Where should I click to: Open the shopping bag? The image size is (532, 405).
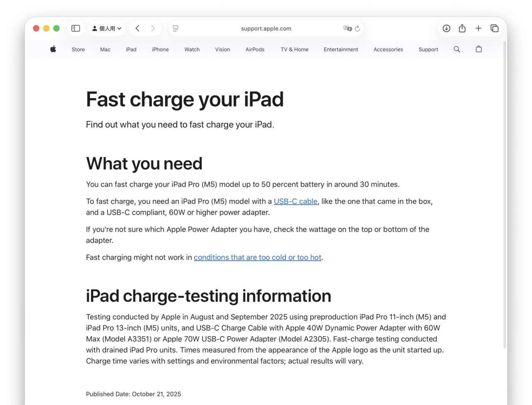[x=478, y=49]
